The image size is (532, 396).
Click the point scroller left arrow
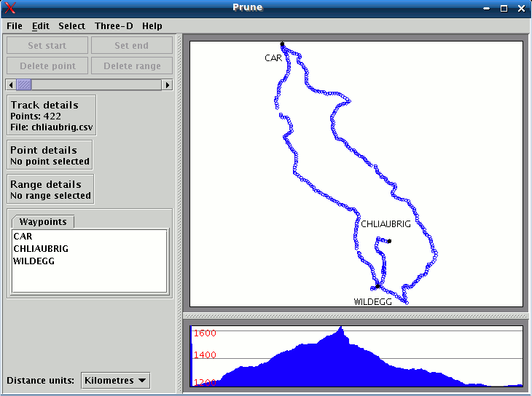point(11,84)
